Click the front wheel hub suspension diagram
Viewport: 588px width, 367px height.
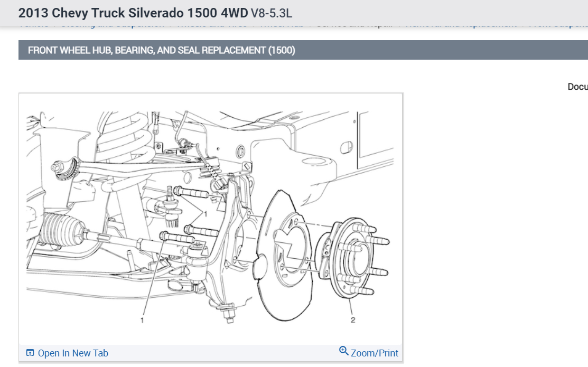point(210,218)
